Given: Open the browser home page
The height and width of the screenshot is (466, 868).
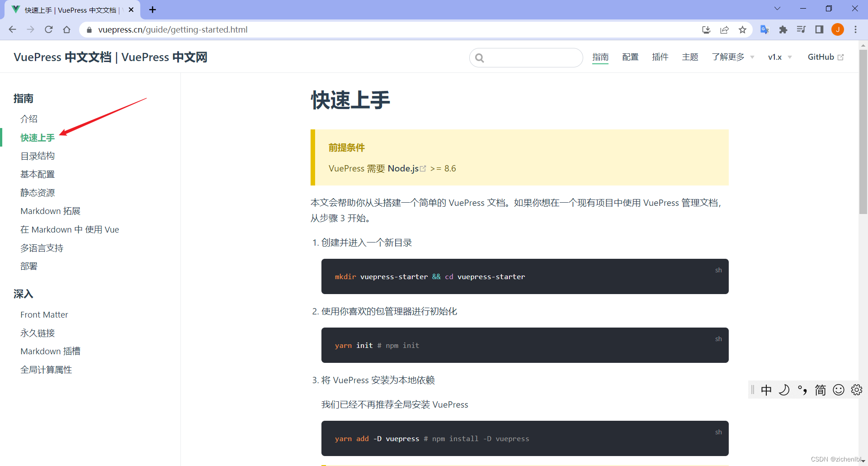Looking at the screenshot, I should tap(67, 29).
